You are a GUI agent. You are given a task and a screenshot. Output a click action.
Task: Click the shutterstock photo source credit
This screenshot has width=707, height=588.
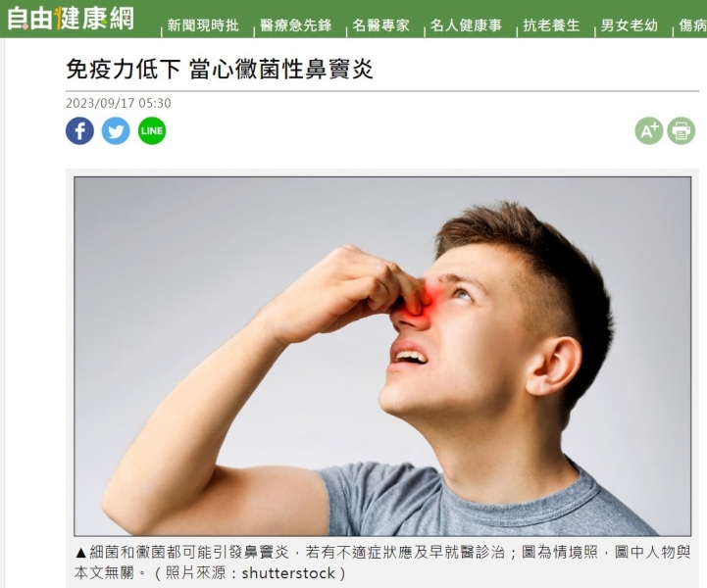pyautogui.click(x=288, y=572)
